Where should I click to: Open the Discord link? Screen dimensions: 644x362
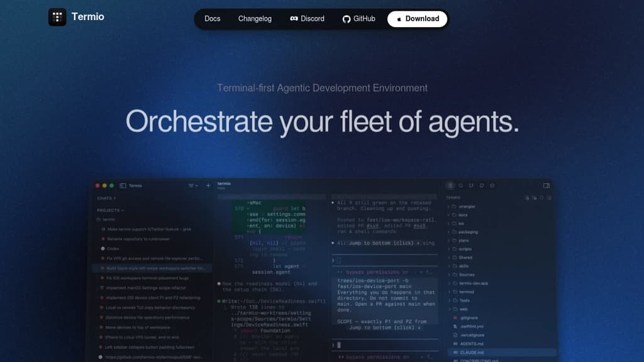[x=307, y=19]
